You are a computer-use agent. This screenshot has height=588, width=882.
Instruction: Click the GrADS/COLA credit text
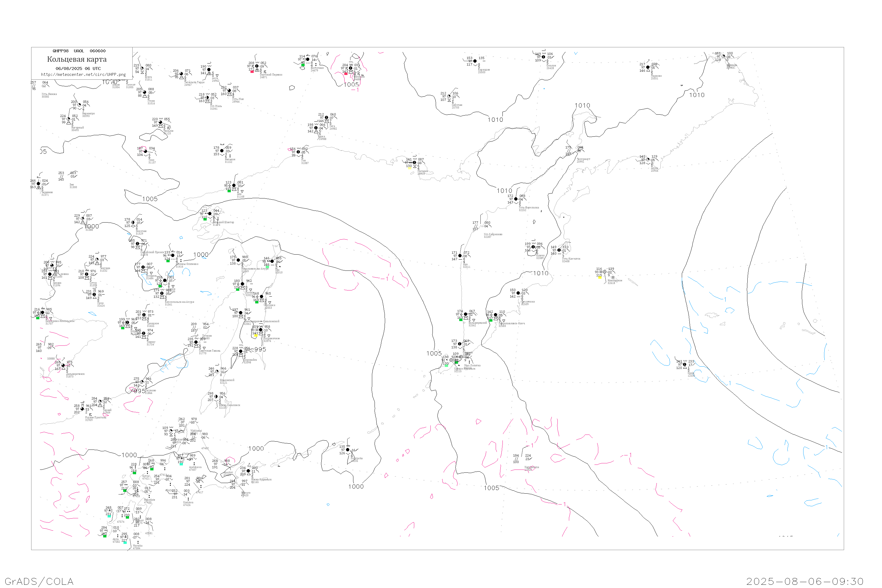click(x=39, y=581)
